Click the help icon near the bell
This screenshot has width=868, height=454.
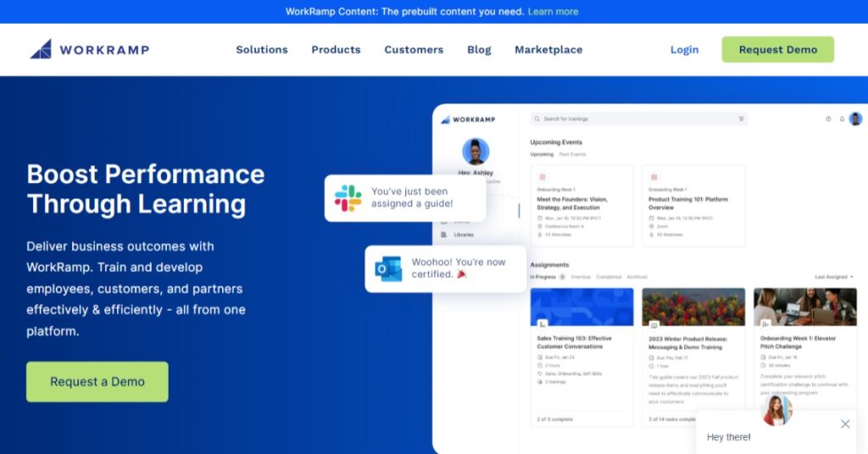click(x=829, y=119)
